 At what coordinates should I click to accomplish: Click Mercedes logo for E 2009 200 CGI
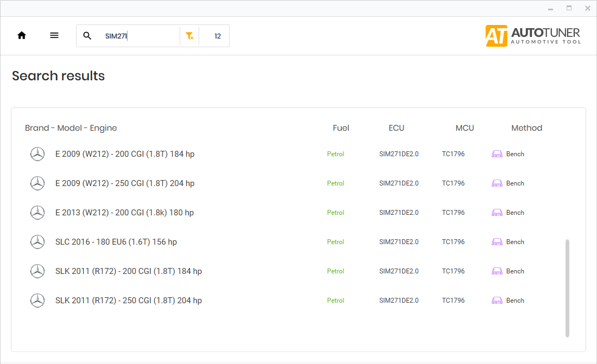pos(37,154)
